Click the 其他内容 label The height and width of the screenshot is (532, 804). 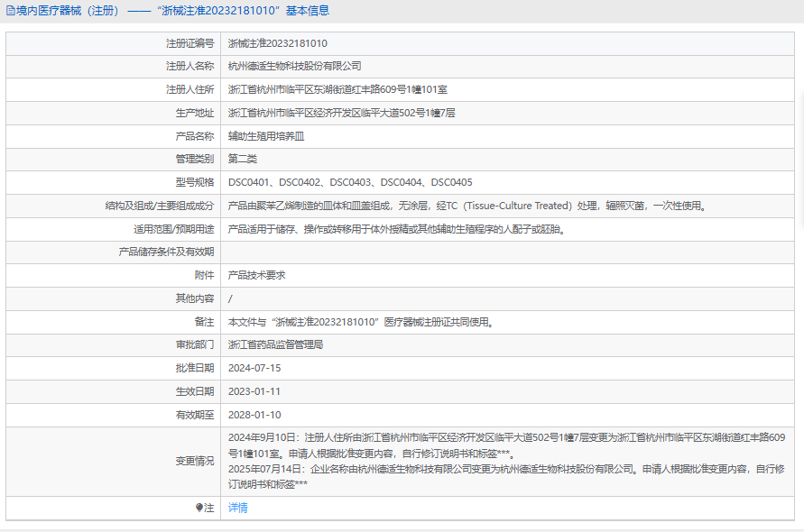pyautogui.click(x=195, y=298)
